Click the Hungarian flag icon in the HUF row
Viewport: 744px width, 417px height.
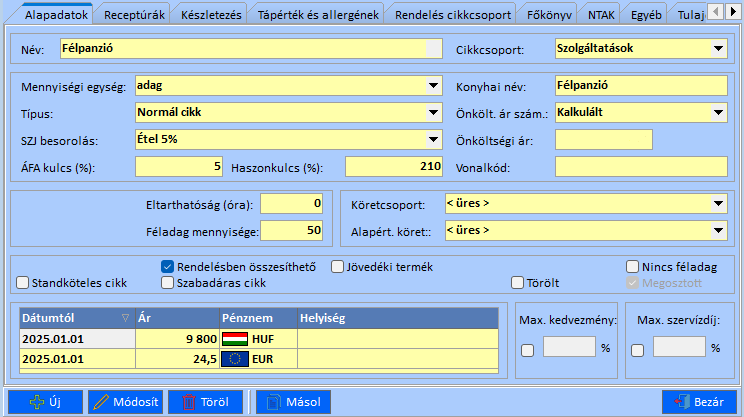click(x=235, y=339)
